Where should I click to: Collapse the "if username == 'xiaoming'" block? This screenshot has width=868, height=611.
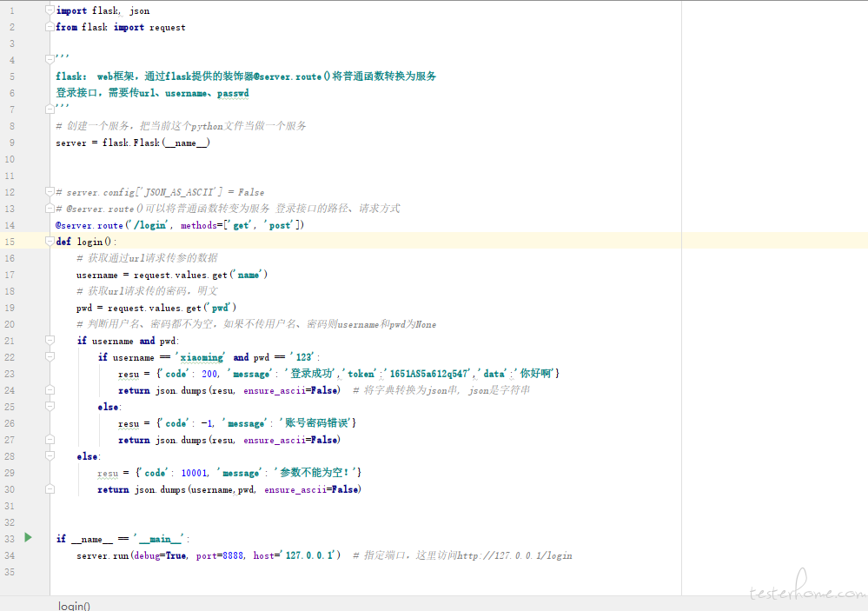tap(50, 356)
